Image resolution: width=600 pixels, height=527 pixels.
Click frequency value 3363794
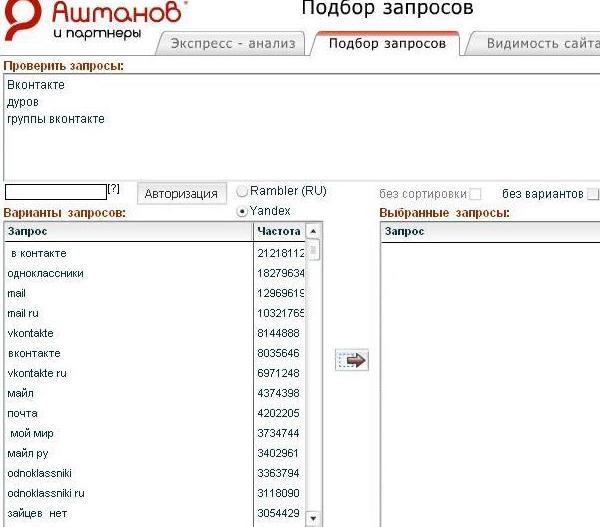click(278, 473)
